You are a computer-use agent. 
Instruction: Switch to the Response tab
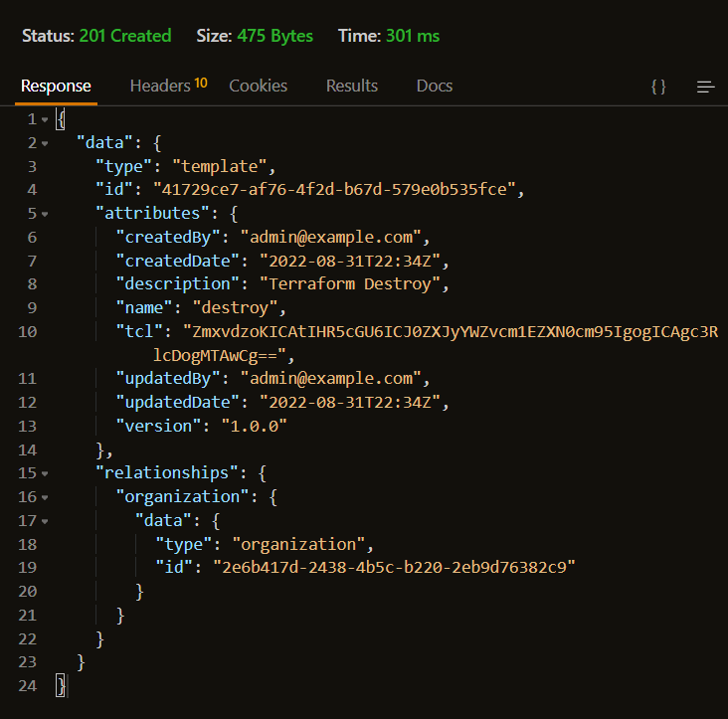pos(56,86)
